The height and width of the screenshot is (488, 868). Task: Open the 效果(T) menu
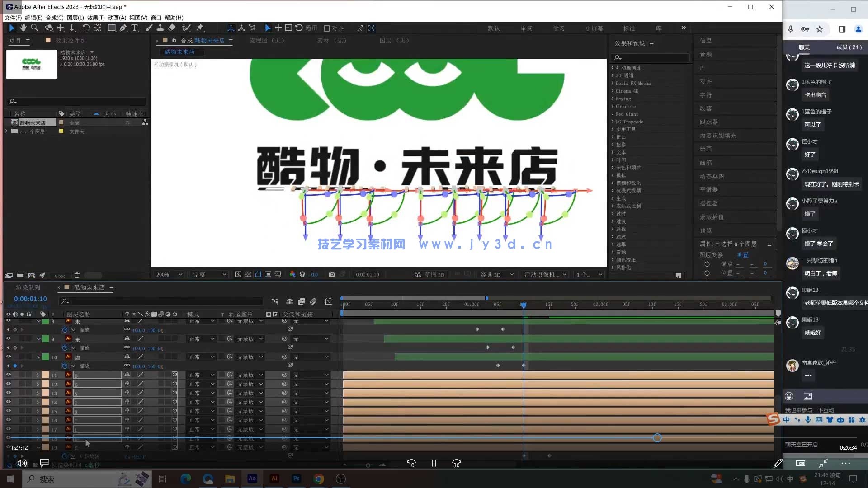point(95,18)
